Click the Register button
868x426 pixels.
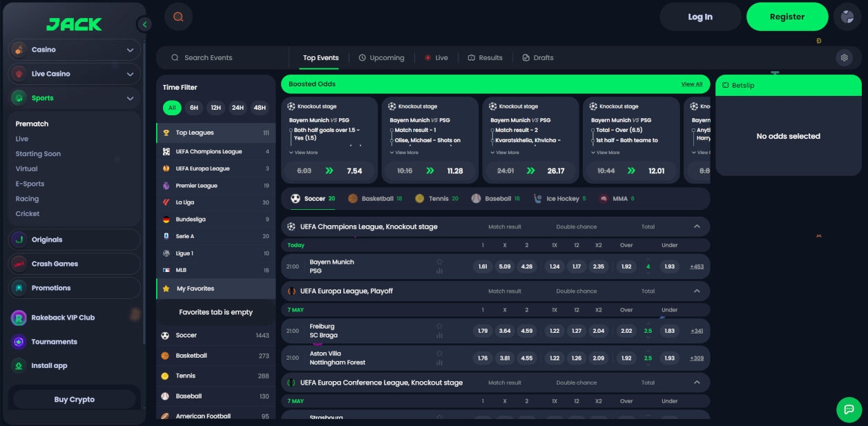coord(787,17)
